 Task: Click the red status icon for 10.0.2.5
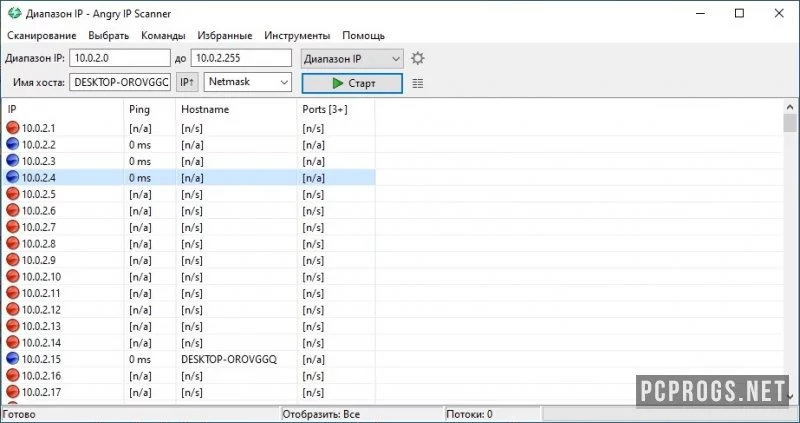pyautogui.click(x=13, y=194)
